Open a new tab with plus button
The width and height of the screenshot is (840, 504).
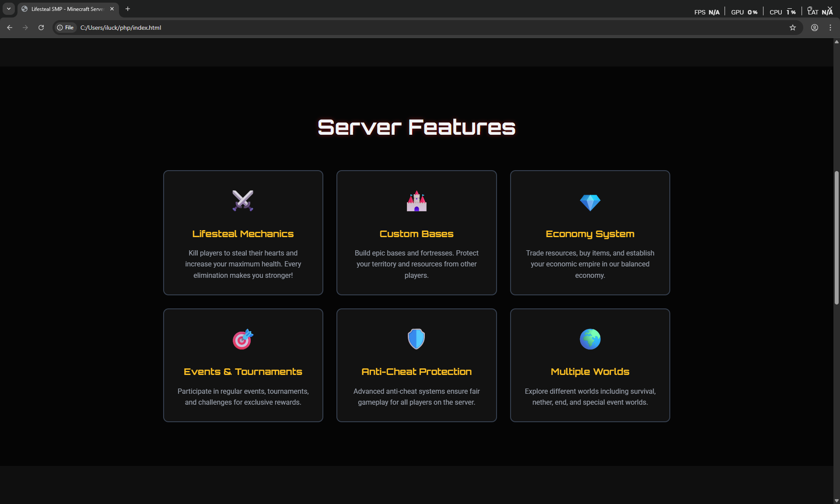[x=128, y=9]
